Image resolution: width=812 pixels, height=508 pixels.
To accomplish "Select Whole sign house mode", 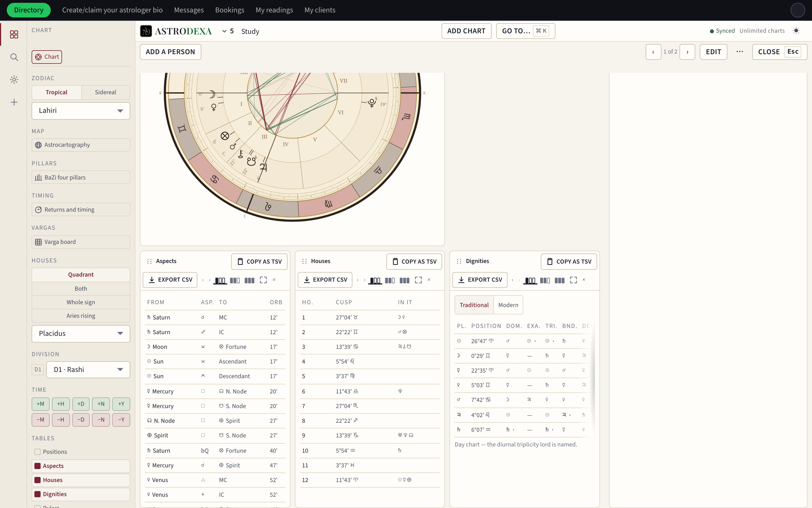I will point(81,302).
